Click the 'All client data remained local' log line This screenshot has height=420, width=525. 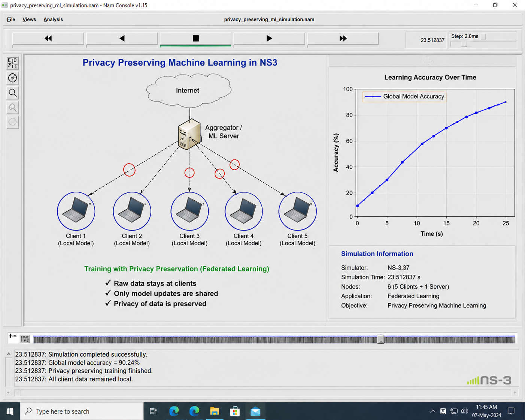click(74, 379)
